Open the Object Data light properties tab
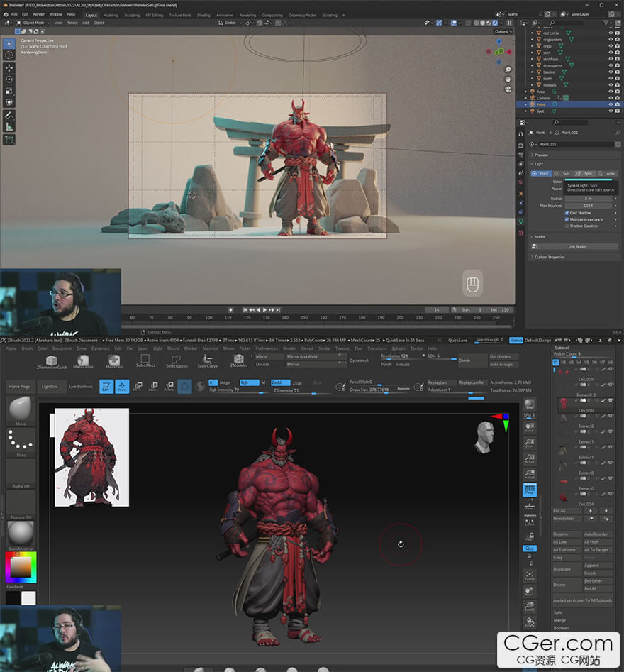Image resolution: width=624 pixels, height=672 pixels. click(520, 221)
